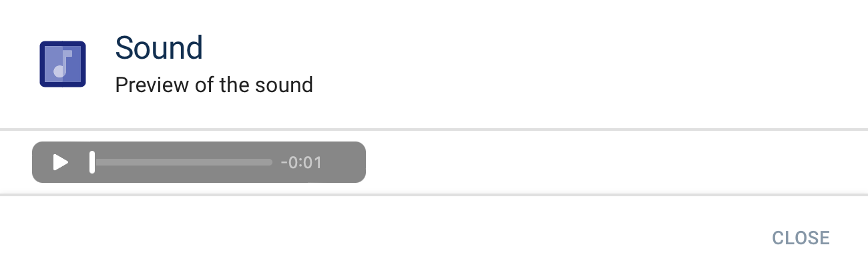Click the horizontal divider below the audio player
Screen dimensions: 868x279
[x=434, y=195]
